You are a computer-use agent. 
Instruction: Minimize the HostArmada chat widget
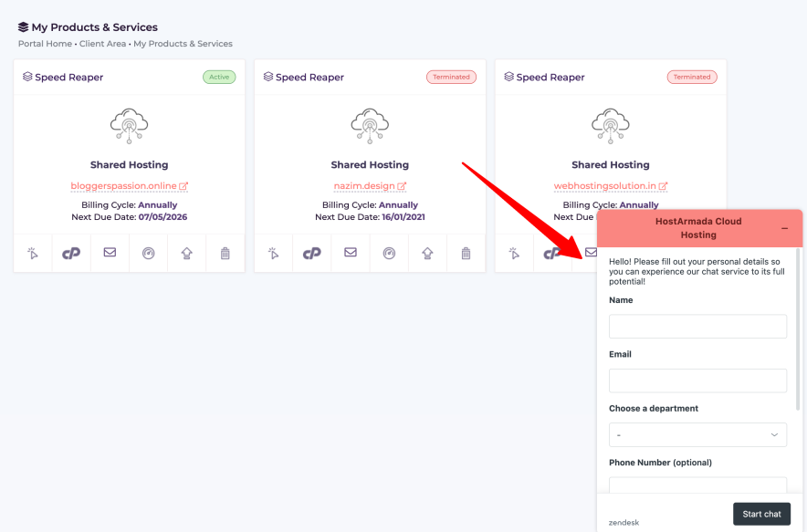[784, 228]
